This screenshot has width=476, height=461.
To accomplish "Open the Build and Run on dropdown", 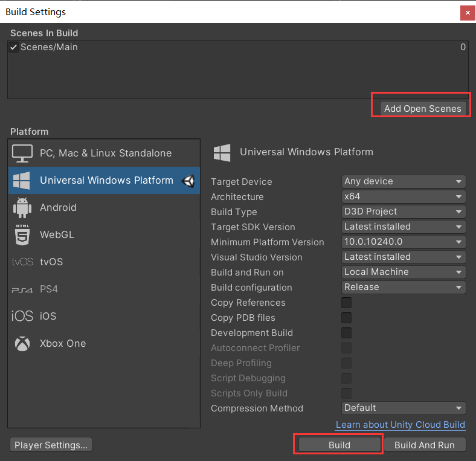I will pyautogui.click(x=404, y=272).
